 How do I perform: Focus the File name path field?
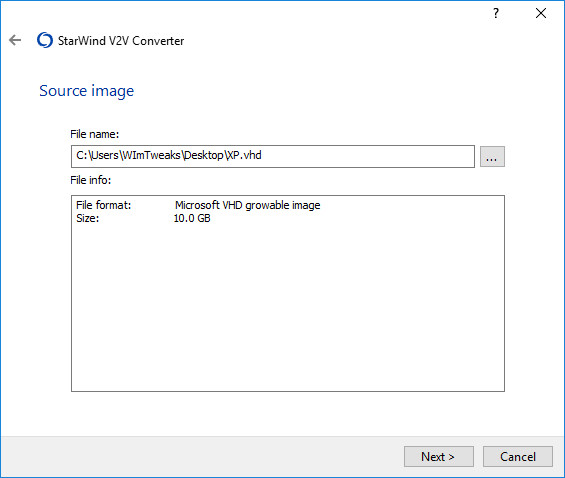[273, 156]
